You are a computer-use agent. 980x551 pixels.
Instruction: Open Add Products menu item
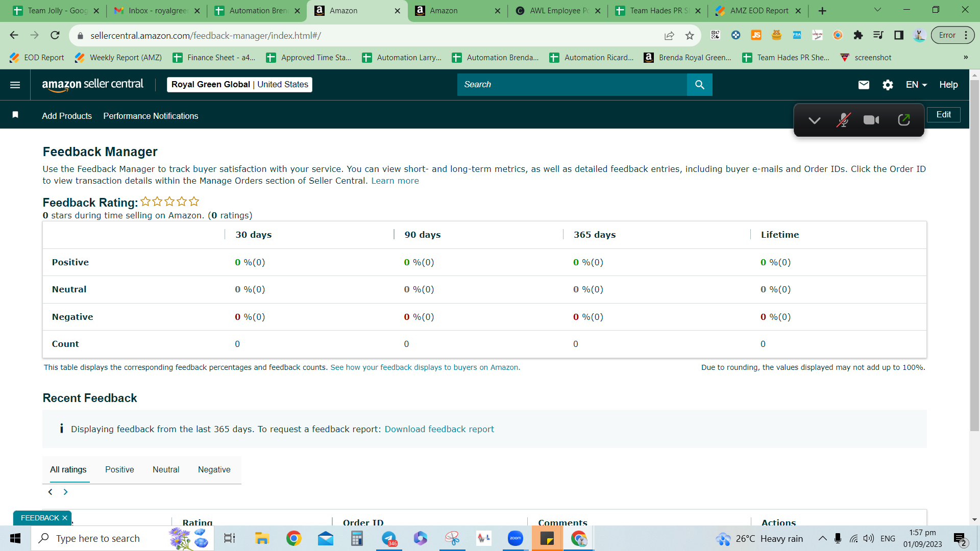pyautogui.click(x=67, y=116)
